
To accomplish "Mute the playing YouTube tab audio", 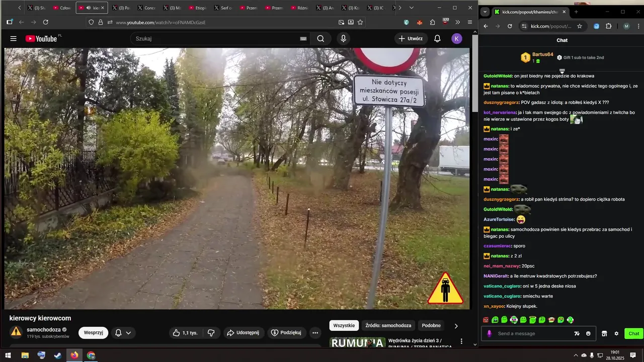I will [x=89, y=8].
